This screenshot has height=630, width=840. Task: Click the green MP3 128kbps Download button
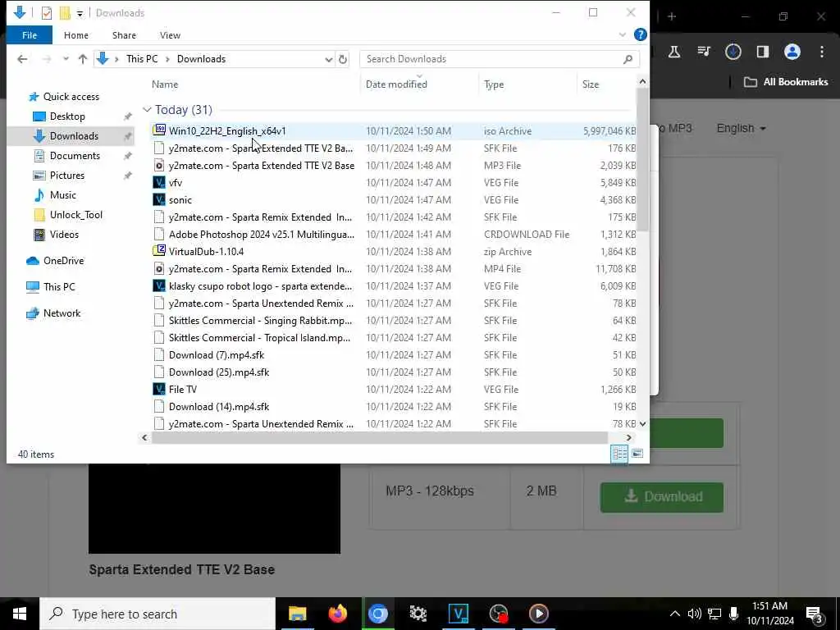[662, 497]
